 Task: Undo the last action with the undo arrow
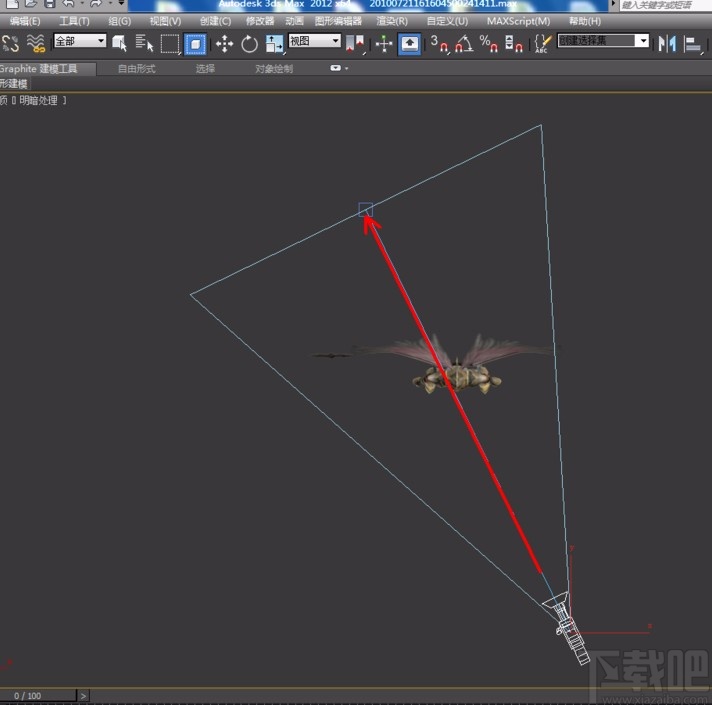(x=69, y=4)
